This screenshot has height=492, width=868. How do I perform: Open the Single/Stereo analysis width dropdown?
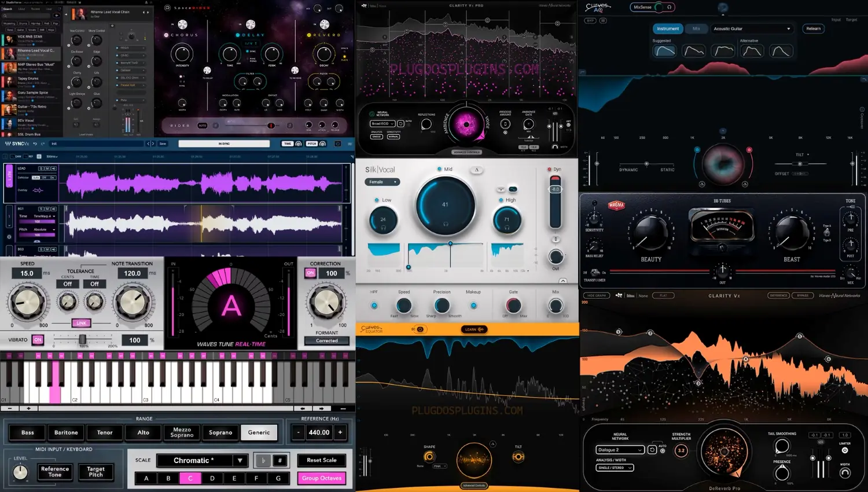(615, 468)
